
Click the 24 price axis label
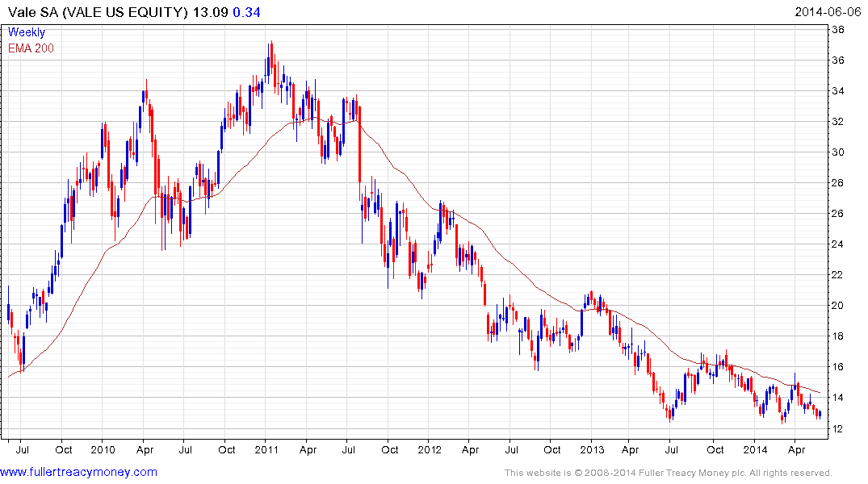pos(838,244)
